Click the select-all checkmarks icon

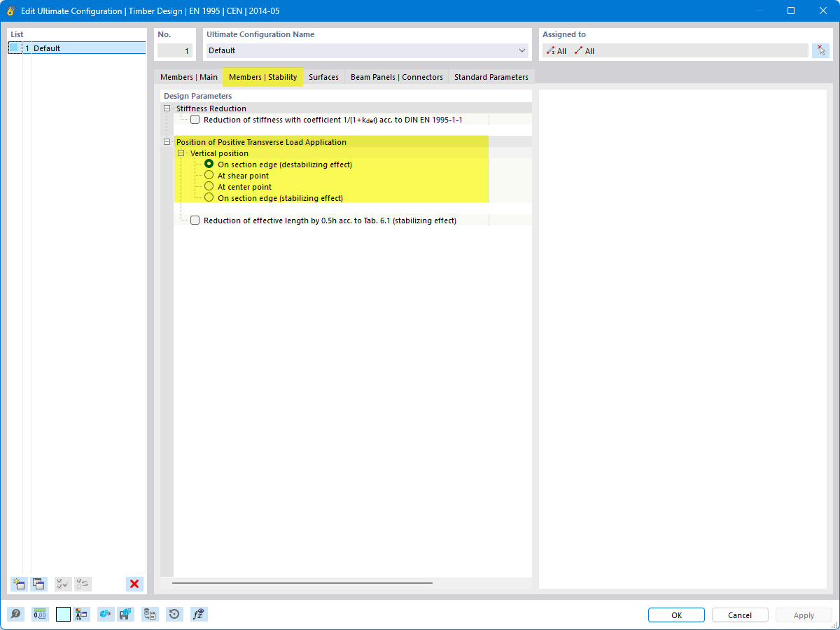(x=63, y=584)
